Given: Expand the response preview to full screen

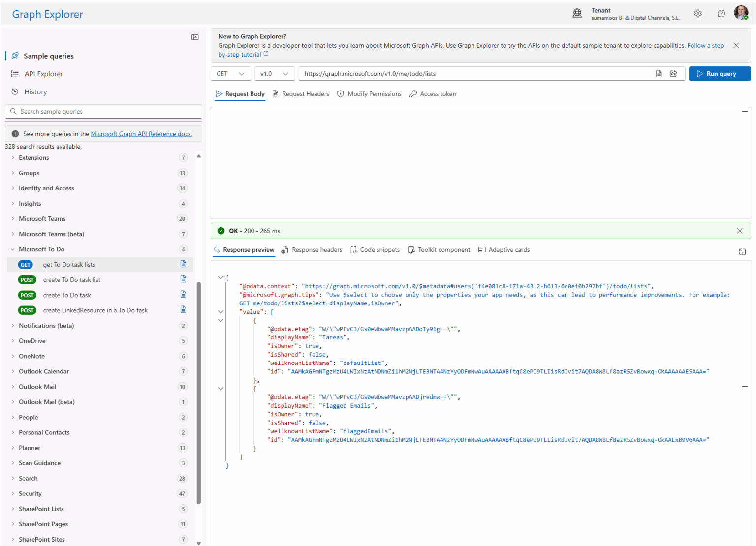Looking at the screenshot, I should click(x=743, y=251).
